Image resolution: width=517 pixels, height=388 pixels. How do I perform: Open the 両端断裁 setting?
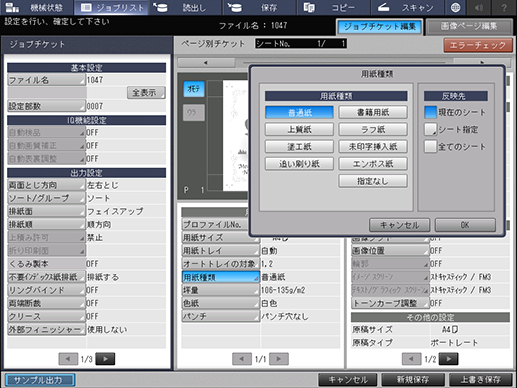[x=46, y=303]
